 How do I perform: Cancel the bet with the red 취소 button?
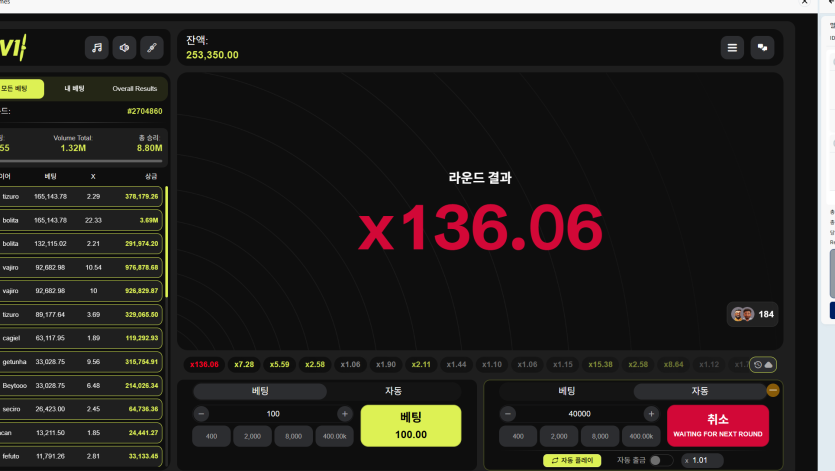click(718, 426)
